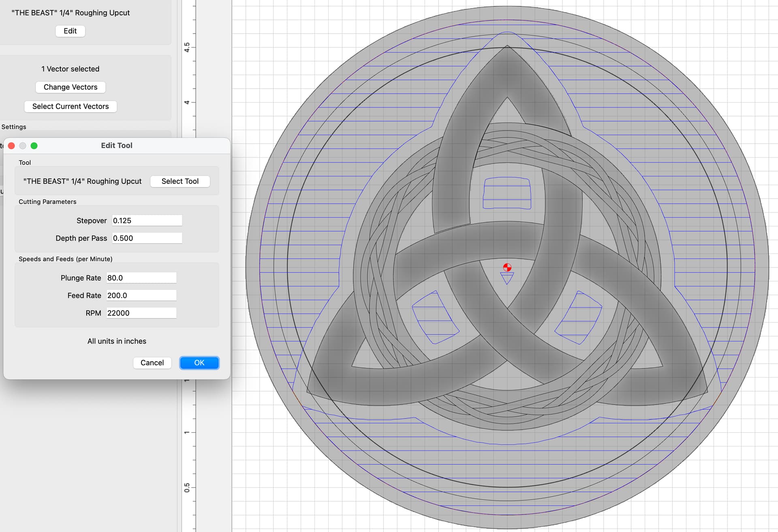Click the red-white origin marker on canvas
The image size is (778, 532).
pos(507,267)
